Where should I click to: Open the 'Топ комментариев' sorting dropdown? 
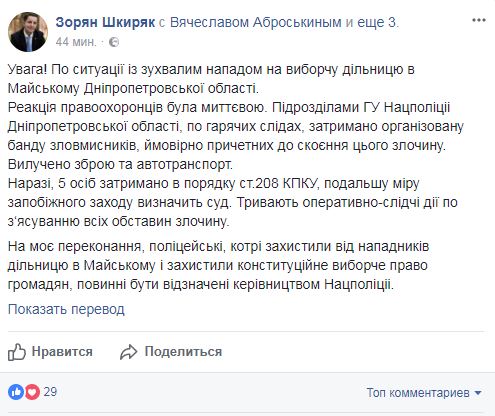coord(424,393)
